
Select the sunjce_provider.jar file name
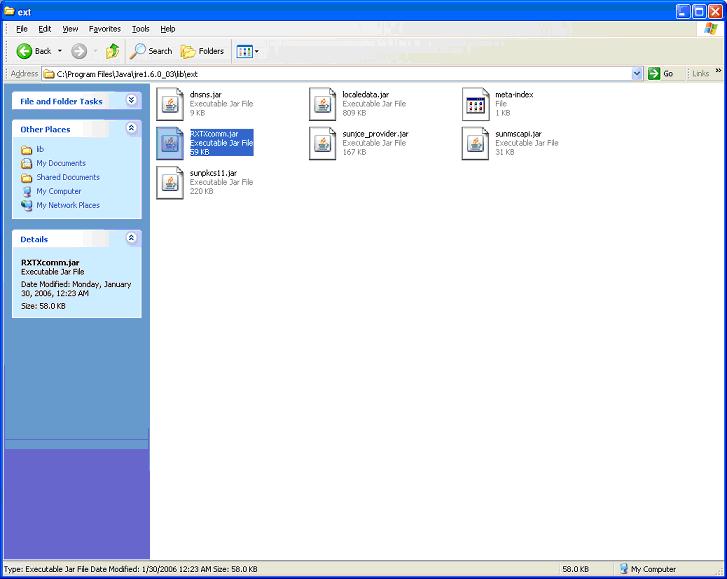[376, 134]
